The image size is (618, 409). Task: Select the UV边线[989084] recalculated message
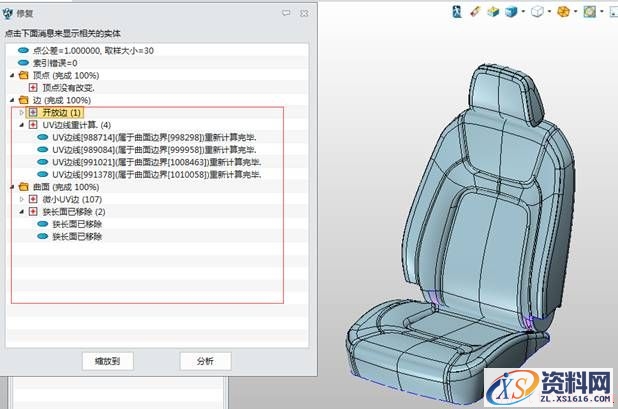[154, 150]
